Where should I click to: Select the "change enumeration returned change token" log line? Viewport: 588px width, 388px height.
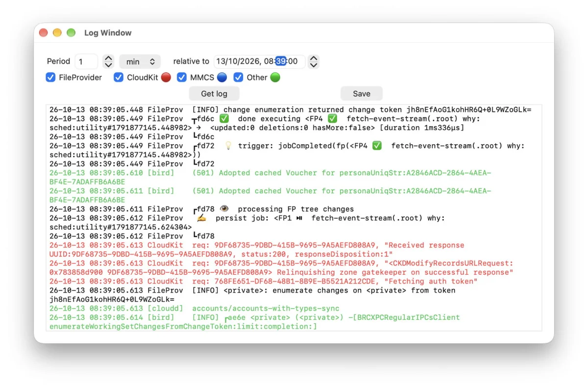[290, 110]
